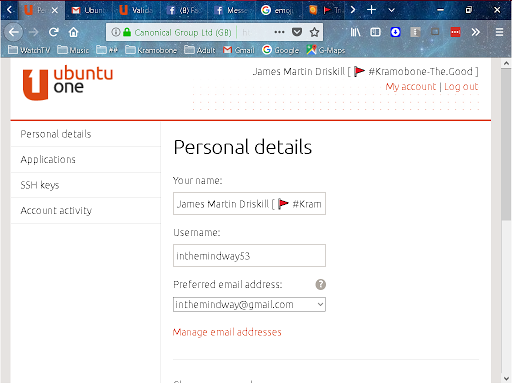This screenshot has width=512, height=384.
Task: Open the Google bookmark
Action: tap(281, 50)
